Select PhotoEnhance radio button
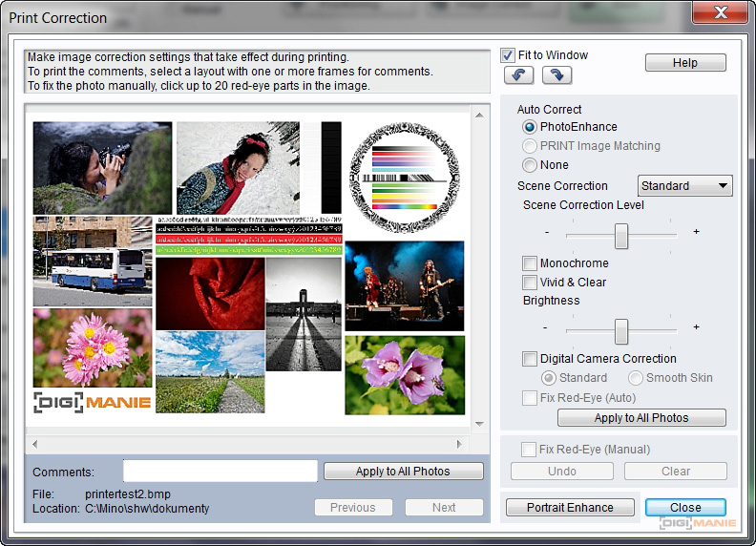Image resolution: width=756 pixels, height=546 pixels. click(530, 127)
